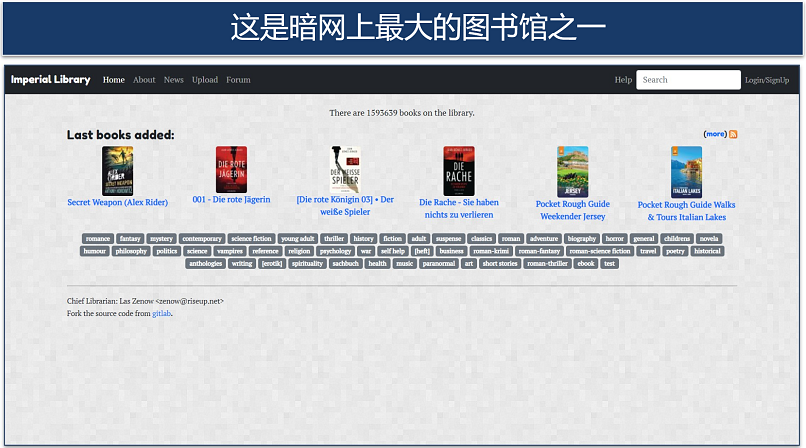This screenshot has width=806, height=448.
Task: Follow the gitlab source code link
Action: [x=162, y=313]
